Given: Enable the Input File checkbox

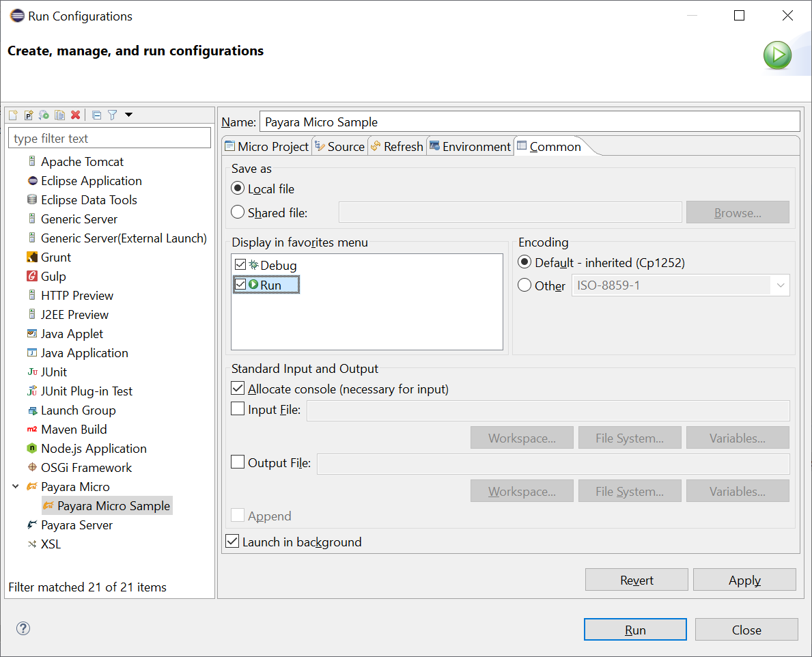Looking at the screenshot, I should click(x=237, y=408).
